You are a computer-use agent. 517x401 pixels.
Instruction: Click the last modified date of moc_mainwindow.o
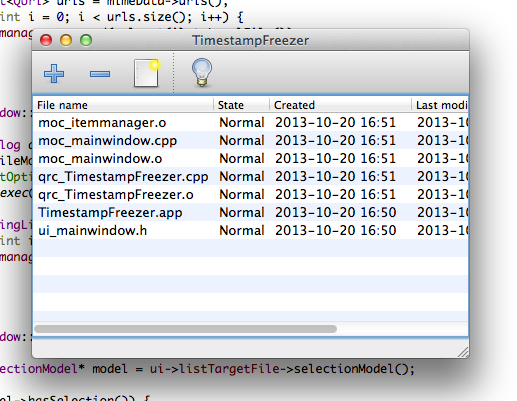click(442, 159)
